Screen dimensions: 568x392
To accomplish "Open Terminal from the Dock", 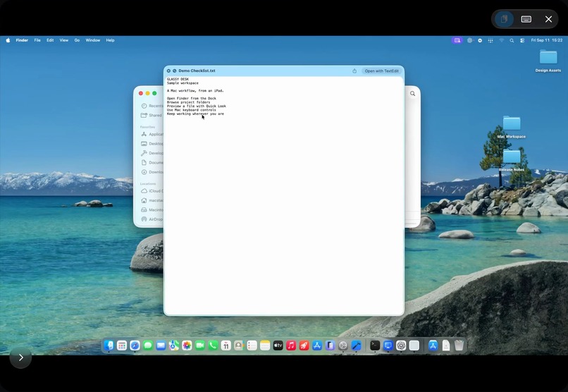I will [x=375, y=345].
